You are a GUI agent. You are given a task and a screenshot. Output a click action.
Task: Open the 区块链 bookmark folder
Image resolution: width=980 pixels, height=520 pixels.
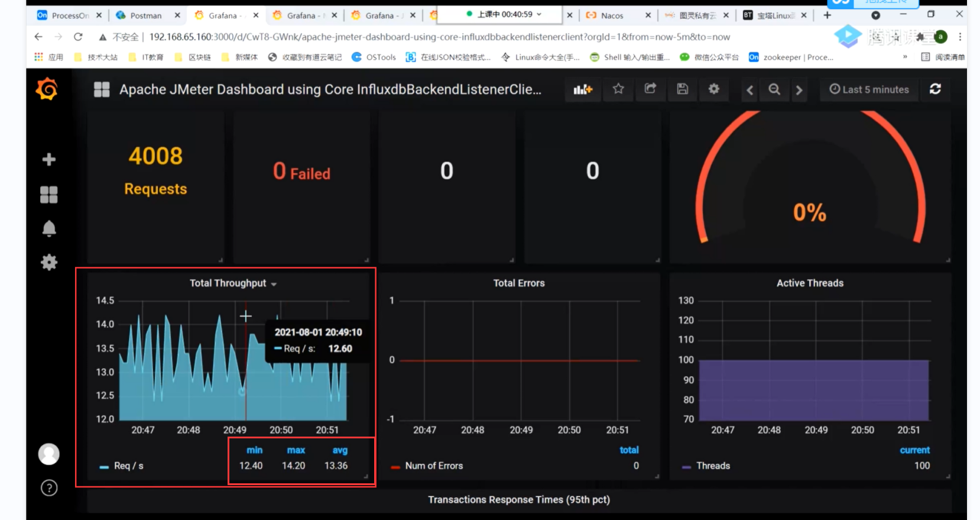(x=193, y=57)
